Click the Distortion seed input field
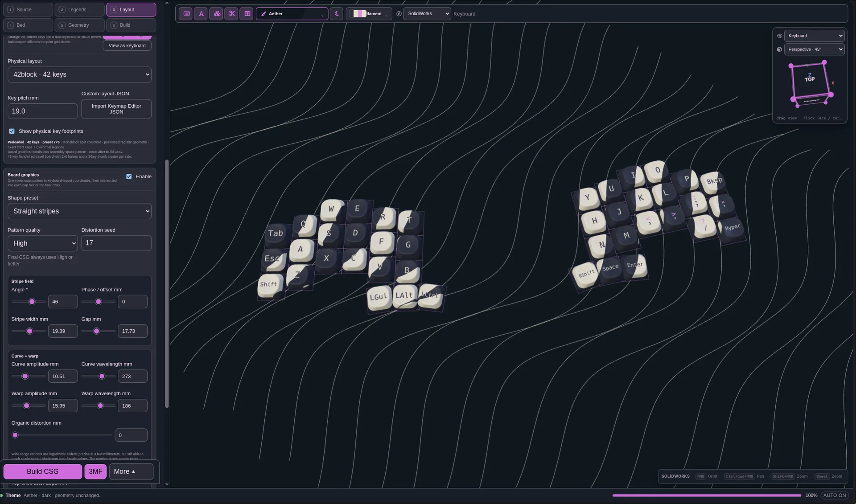This screenshot has width=856, height=504. tap(116, 243)
